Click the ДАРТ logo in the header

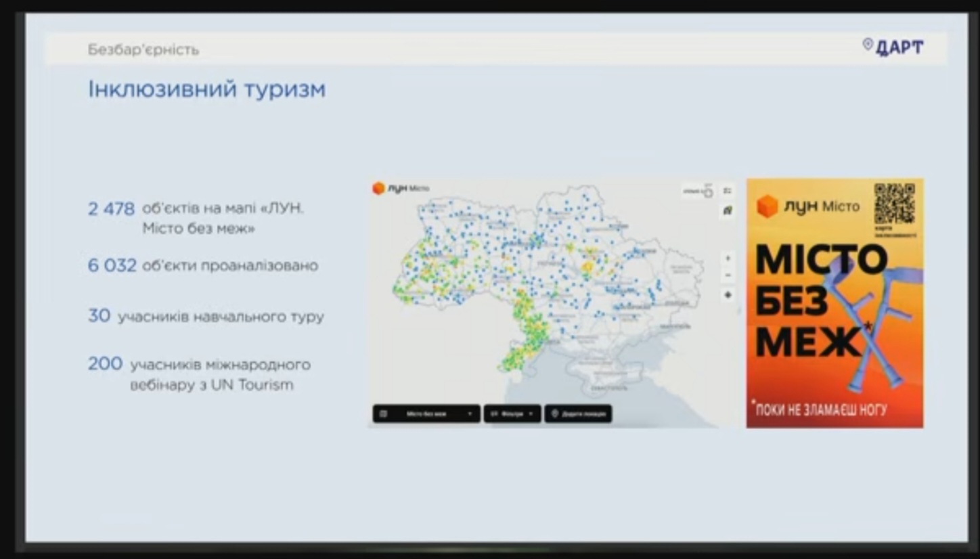click(893, 47)
